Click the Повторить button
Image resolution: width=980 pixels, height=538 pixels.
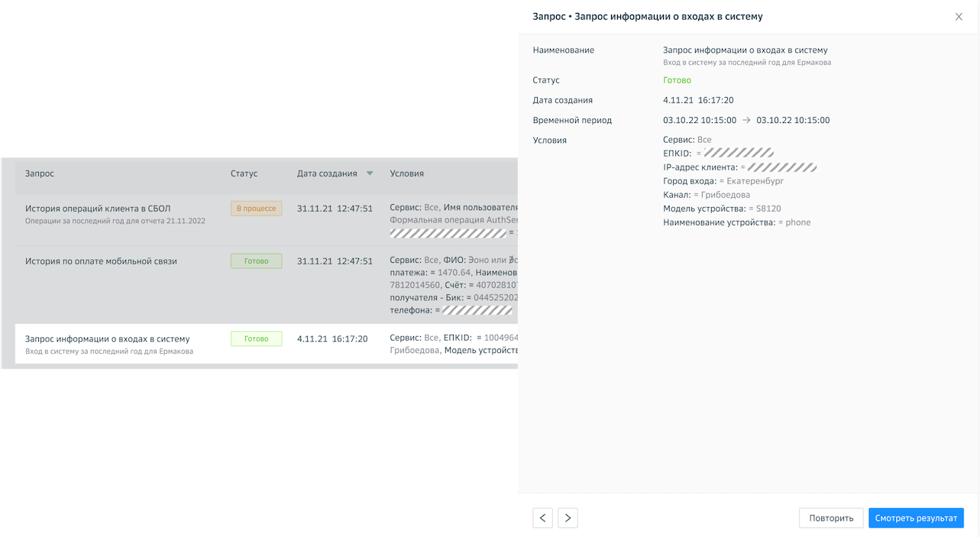point(831,518)
